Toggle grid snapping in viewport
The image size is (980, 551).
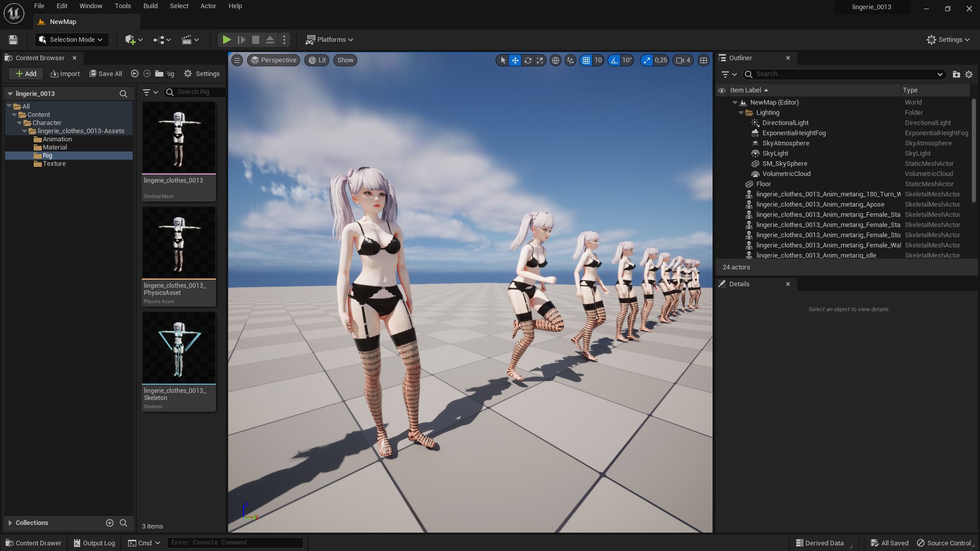click(586, 60)
